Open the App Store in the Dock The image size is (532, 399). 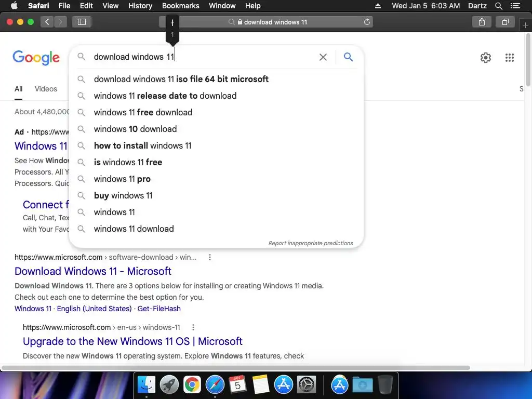point(283,385)
